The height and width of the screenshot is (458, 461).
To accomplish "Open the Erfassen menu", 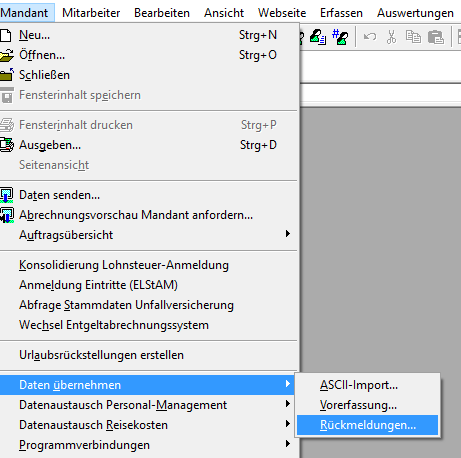I will pyautogui.click(x=341, y=13).
